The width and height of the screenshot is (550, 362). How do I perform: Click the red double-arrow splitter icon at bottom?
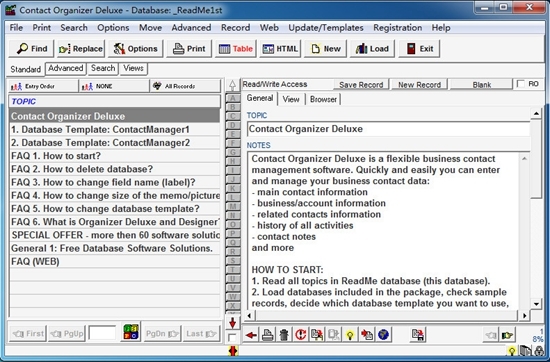click(233, 351)
